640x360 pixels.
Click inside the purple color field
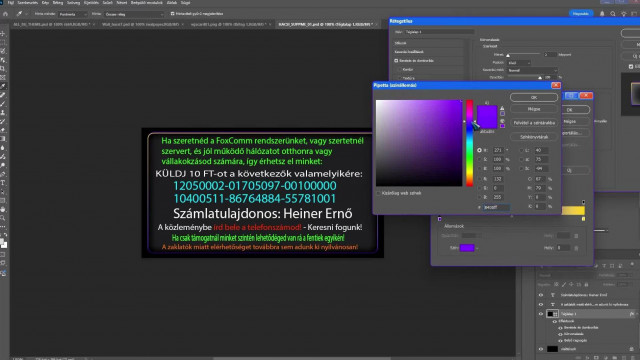(419, 143)
